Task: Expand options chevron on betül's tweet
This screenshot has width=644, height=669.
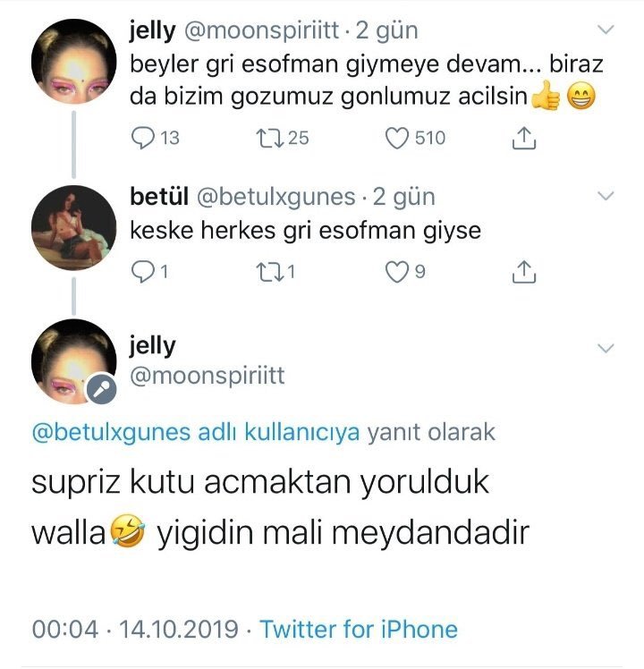Action: click(606, 196)
